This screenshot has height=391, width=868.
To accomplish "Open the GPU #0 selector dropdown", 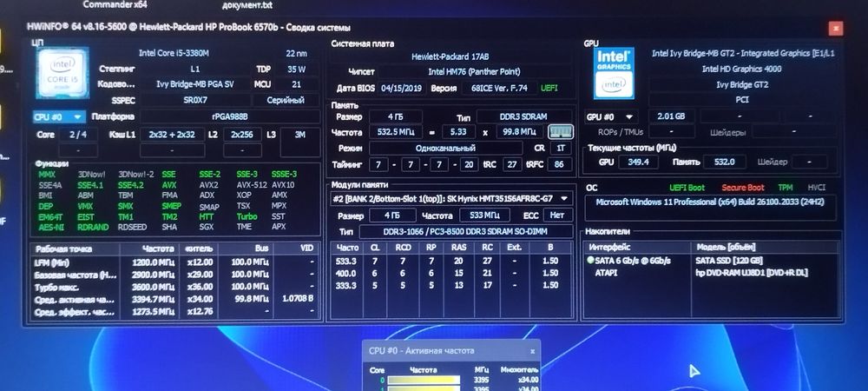I will 610,116.
